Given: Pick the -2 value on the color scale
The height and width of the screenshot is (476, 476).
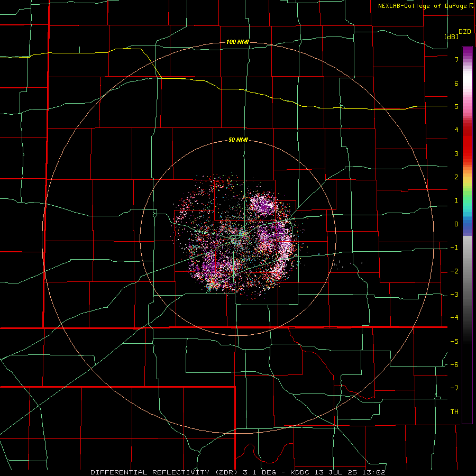Looking at the screenshot, I should tap(454, 271).
